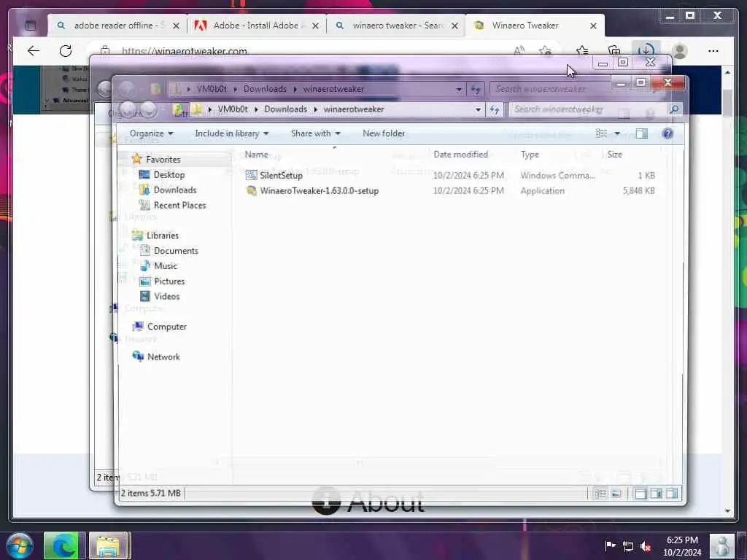
Task: Open Edge downloads from the browser toolbar
Action: coord(646,50)
